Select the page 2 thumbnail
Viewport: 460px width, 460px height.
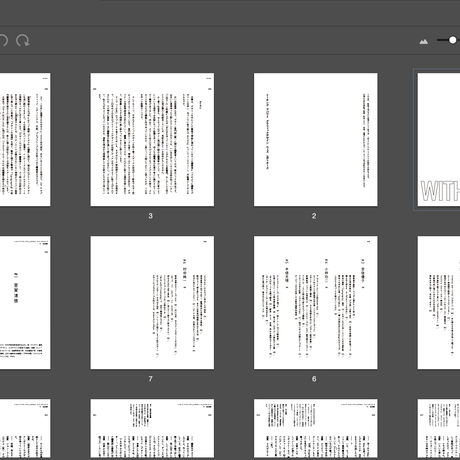coord(316,139)
